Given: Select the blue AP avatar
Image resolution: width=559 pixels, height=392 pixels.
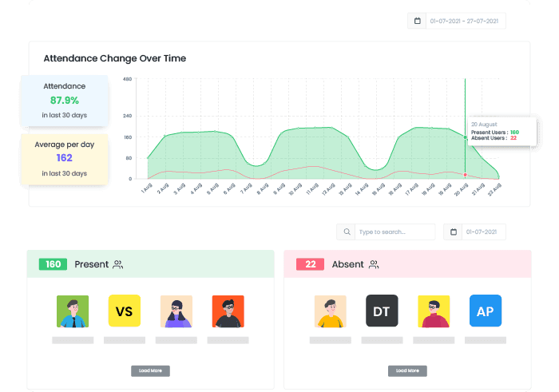Looking at the screenshot, I should (x=486, y=311).
